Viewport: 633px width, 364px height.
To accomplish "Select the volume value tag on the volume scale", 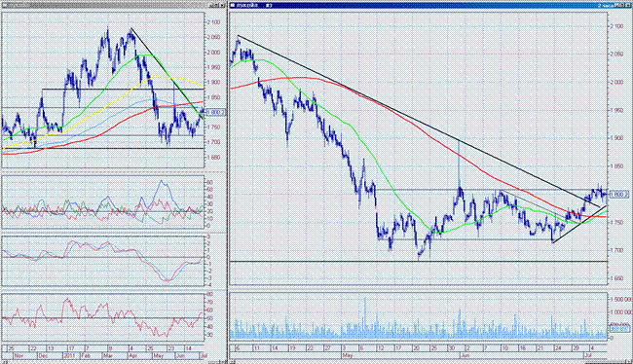I will click(618, 329).
